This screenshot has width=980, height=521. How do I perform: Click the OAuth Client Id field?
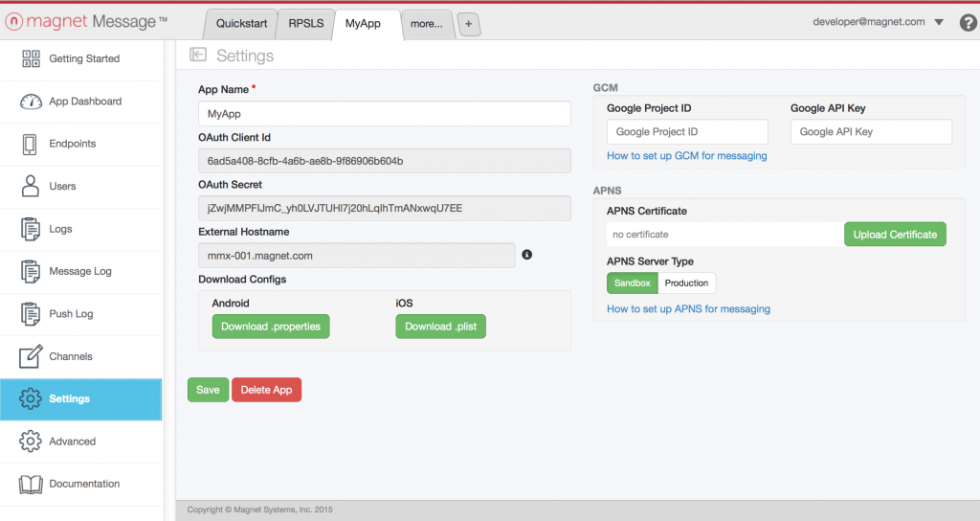tap(385, 161)
